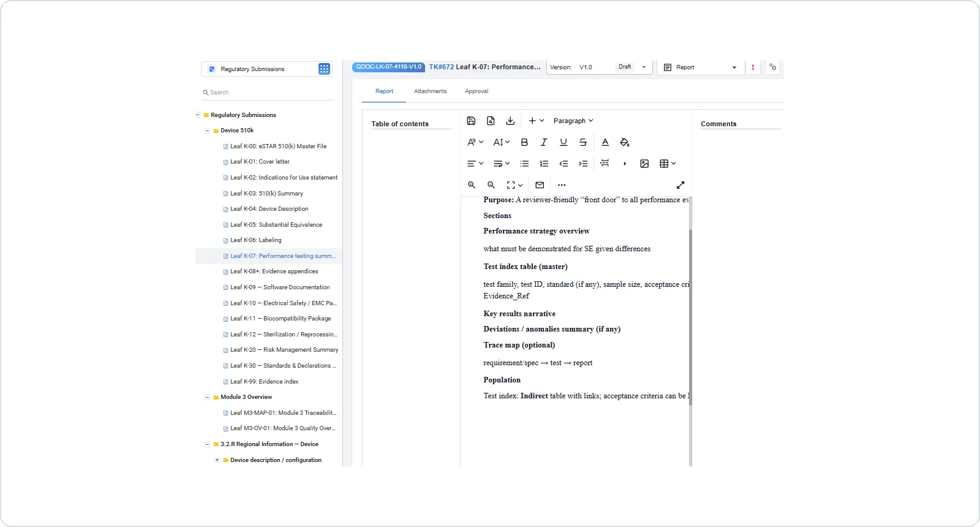Open Leaf K-02: Indications for Use statement
Viewport: 980px width, 527px height.
click(284, 178)
